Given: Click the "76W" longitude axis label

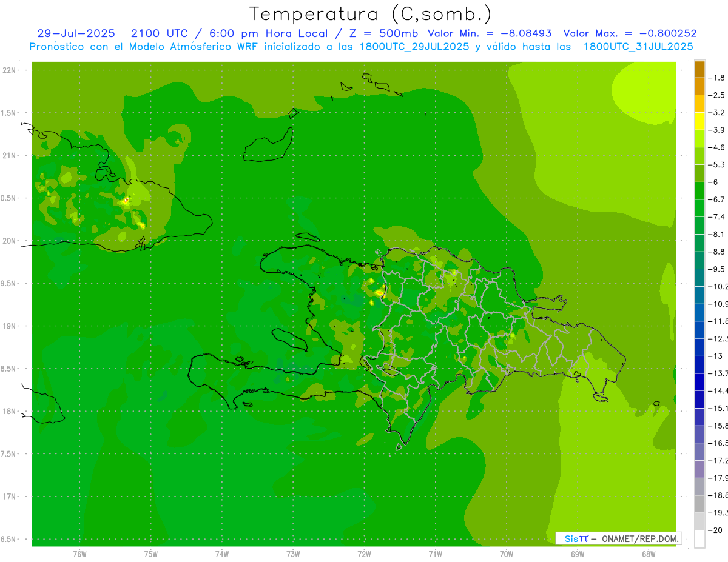Looking at the screenshot, I should coord(79,554).
